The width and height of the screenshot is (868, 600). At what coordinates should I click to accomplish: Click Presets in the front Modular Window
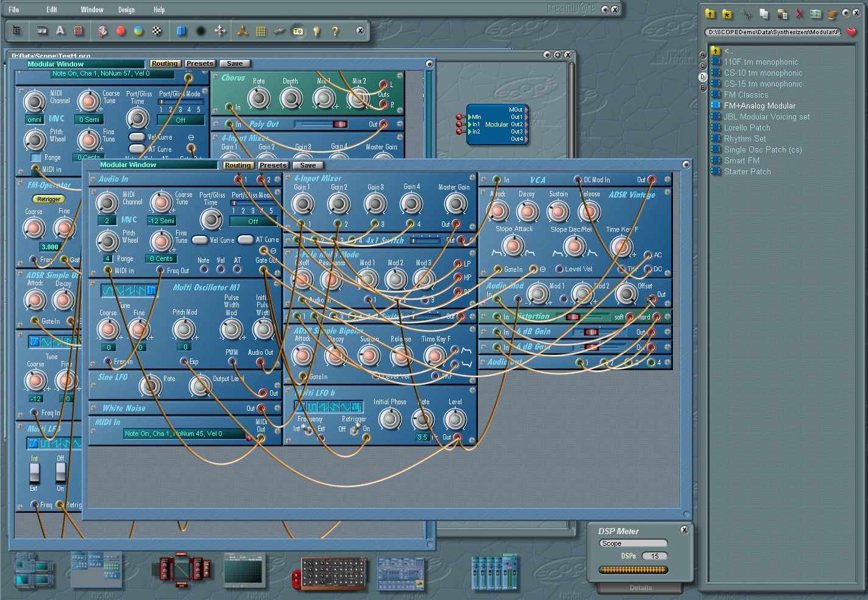(x=272, y=165)
